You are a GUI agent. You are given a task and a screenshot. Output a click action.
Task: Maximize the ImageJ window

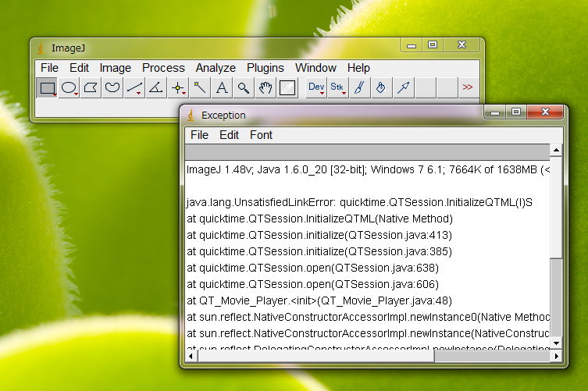pyautogui.click(x=433, y=45)
